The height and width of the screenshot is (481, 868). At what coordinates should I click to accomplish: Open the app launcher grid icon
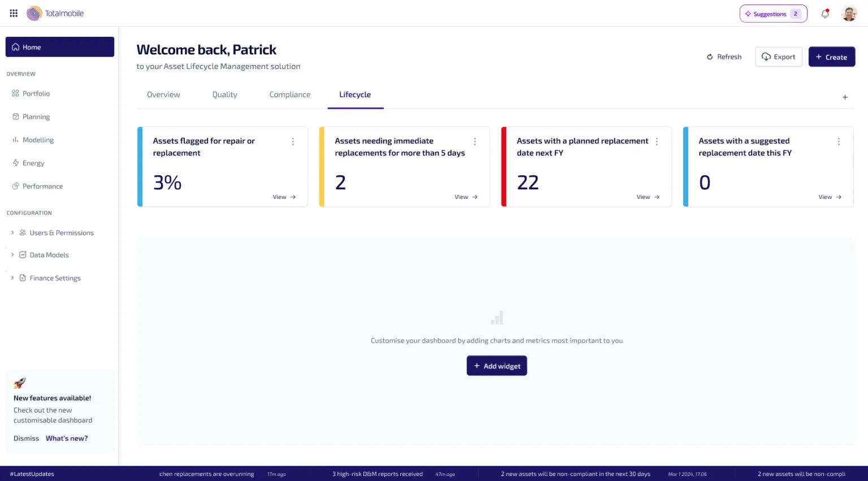[x=14, y=13]
